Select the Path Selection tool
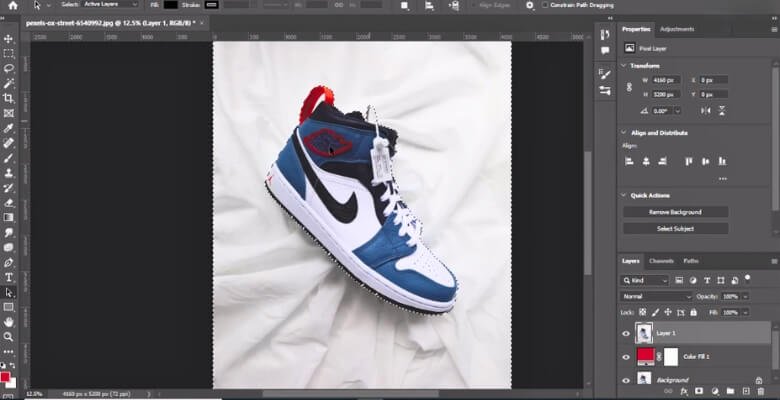Screen dimensions: 780x400 (x=8, y=292)
